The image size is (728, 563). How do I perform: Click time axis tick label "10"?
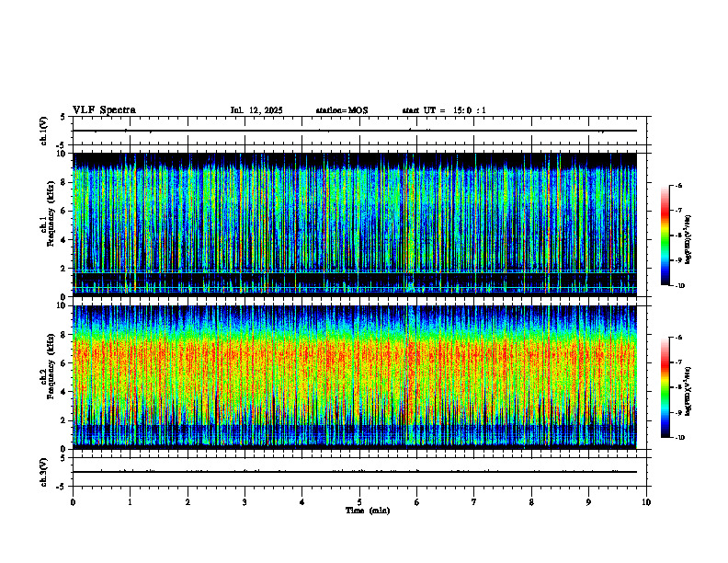click(646, 502)
